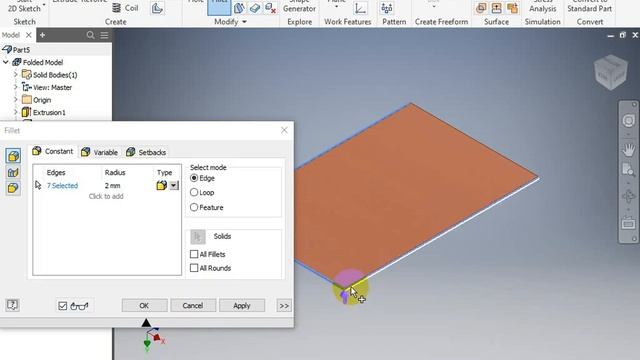Open the Full Navigation Wheel in navigation bar
Viewport: 640px width, 360px height.
coord(629,121)
